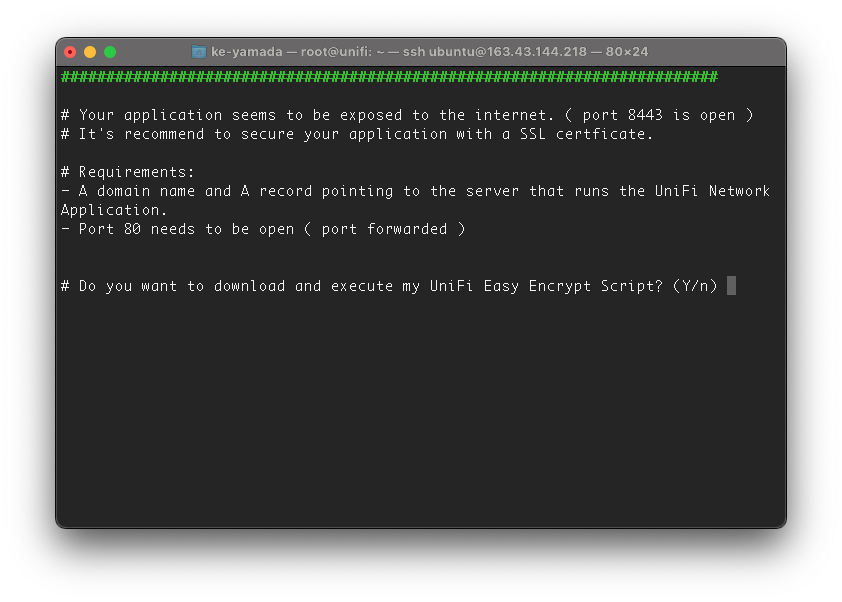Click 'Port 80 needs to be open' line
This screenshot has height=602, width=842.
pos(263,229)
